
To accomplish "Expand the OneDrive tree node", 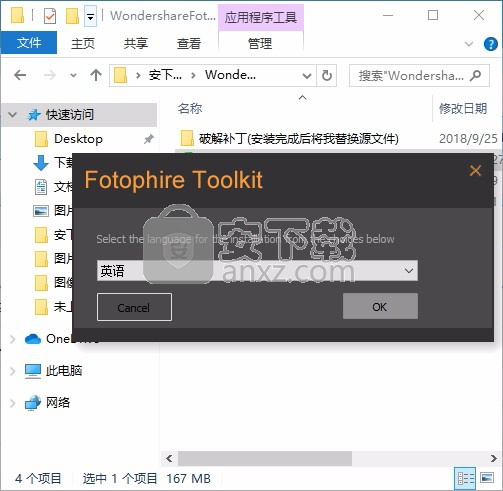I will (x=13, y=339).
